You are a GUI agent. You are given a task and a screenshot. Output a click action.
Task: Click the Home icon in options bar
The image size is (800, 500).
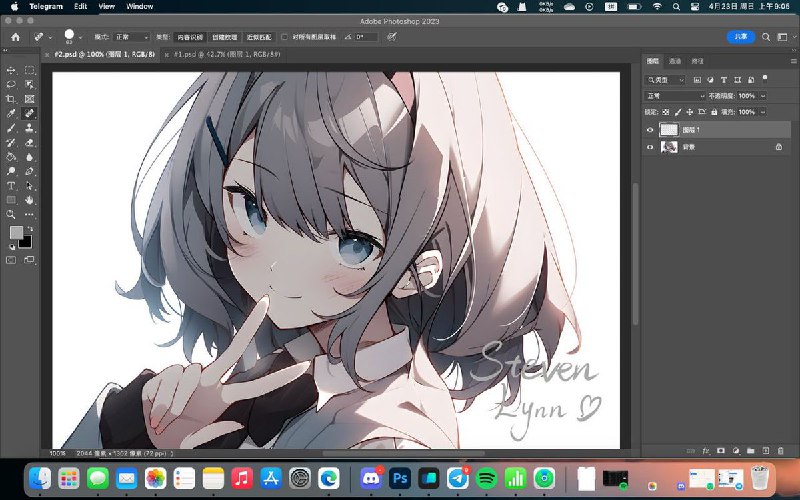[15, 37]
